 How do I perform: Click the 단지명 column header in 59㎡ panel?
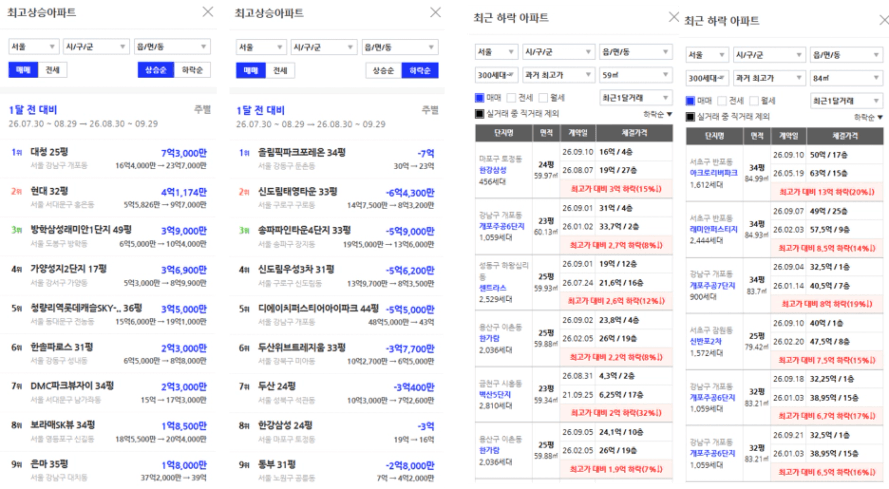pyautogui.click(x=503, y=133)
